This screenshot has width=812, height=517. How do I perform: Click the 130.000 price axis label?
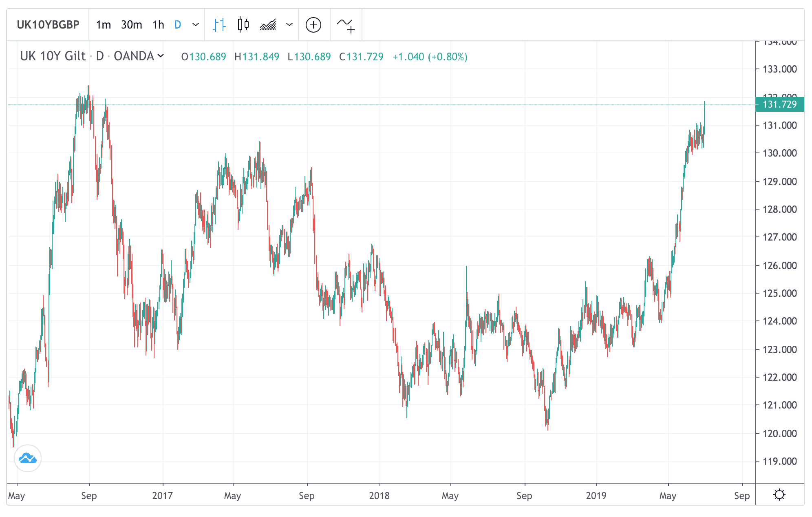[x=780, y=153]
